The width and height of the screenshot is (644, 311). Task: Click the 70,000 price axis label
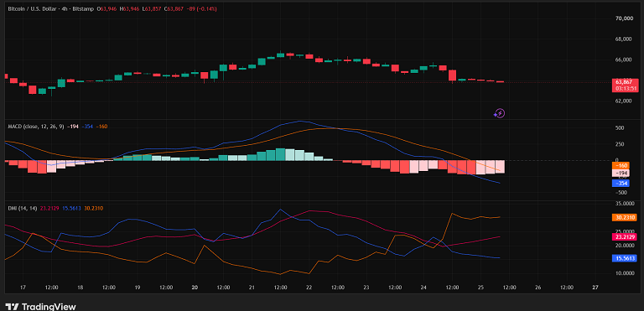(x=623, y=18)
